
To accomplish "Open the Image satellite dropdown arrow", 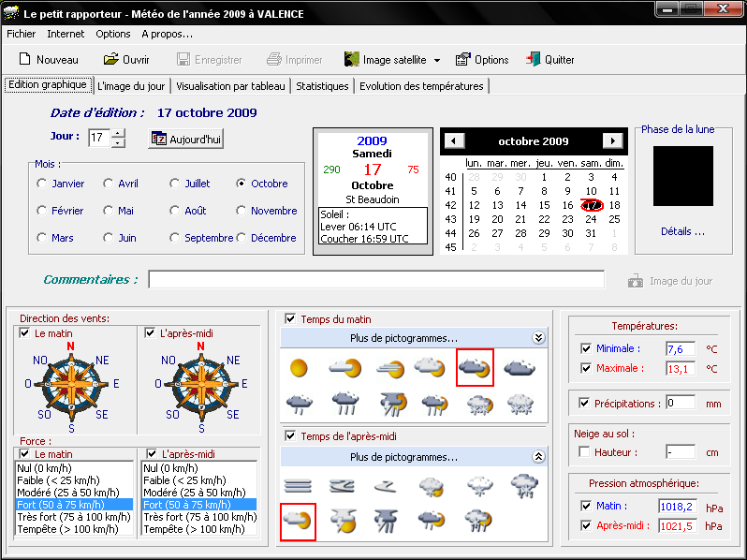I will point(437,61).
